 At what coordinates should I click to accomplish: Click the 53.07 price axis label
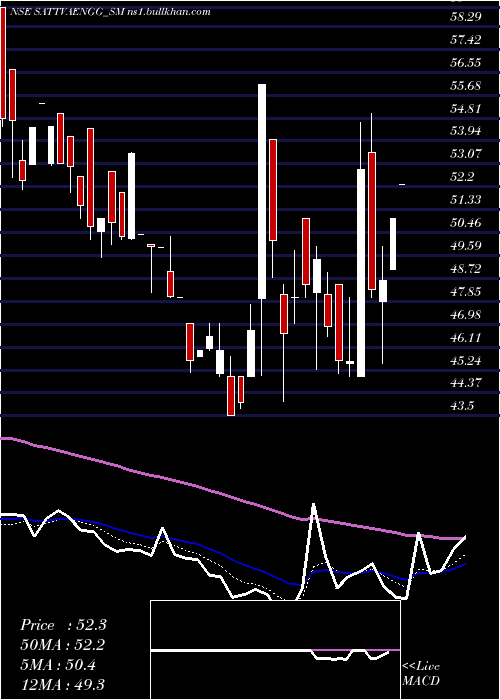[x=466, y=154]
